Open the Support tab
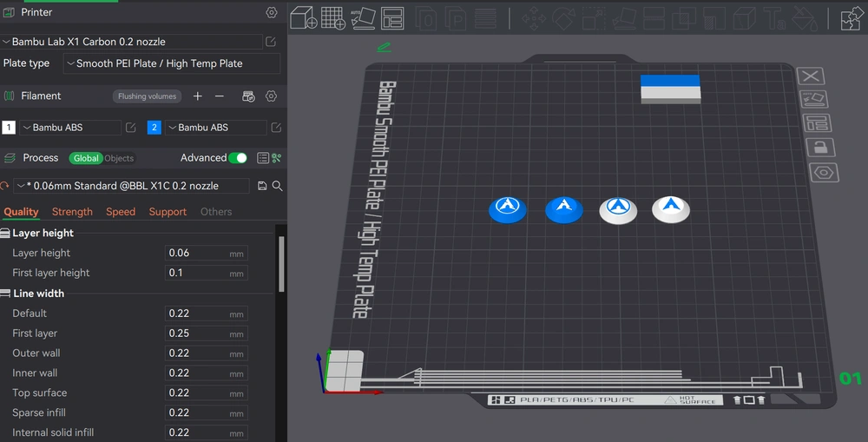The width and height of the screenshot is (868, 442). tap(168, 212)
